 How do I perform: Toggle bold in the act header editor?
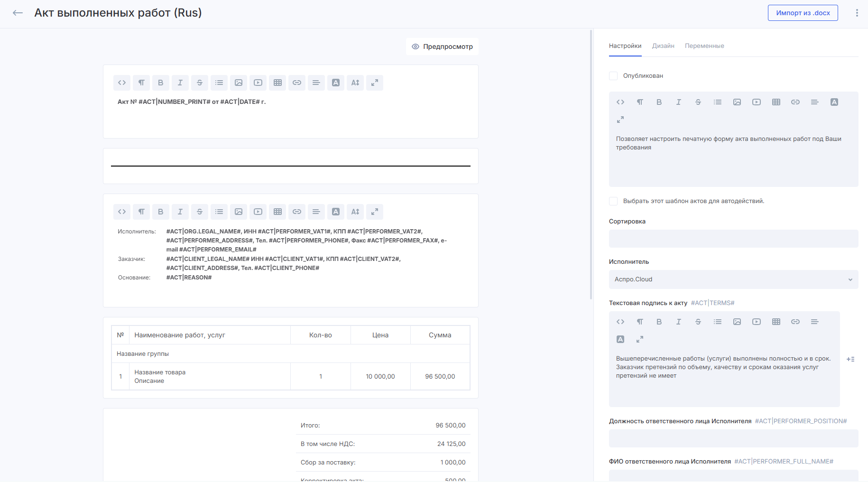point(161,83)
